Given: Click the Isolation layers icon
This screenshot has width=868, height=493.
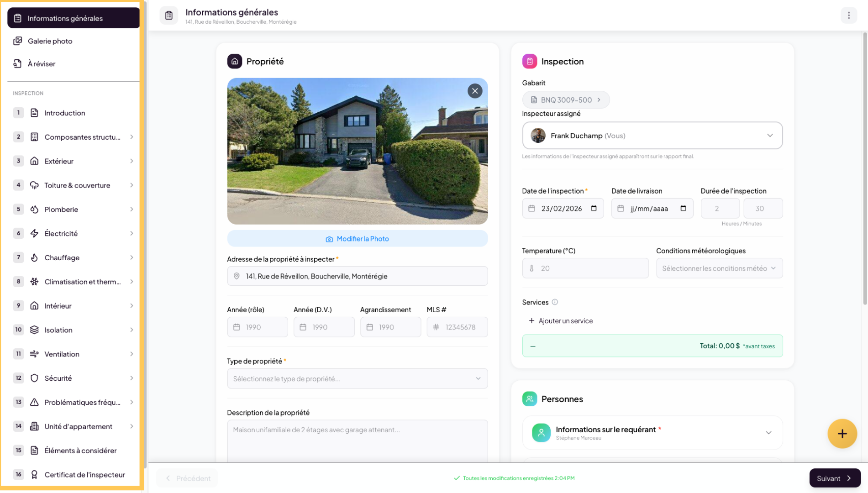Looking at the screenshot, I should point(34,330).
